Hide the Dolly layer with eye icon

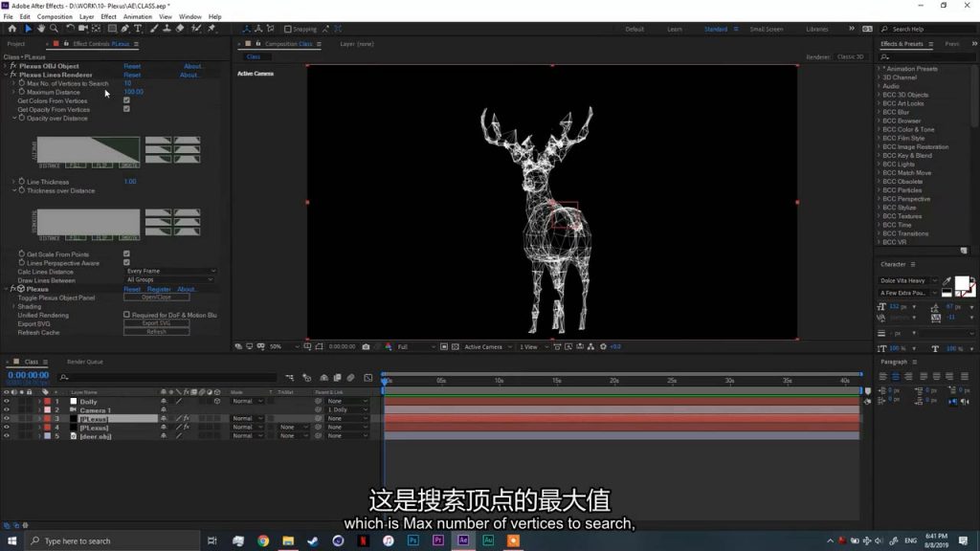click(7, 402)
